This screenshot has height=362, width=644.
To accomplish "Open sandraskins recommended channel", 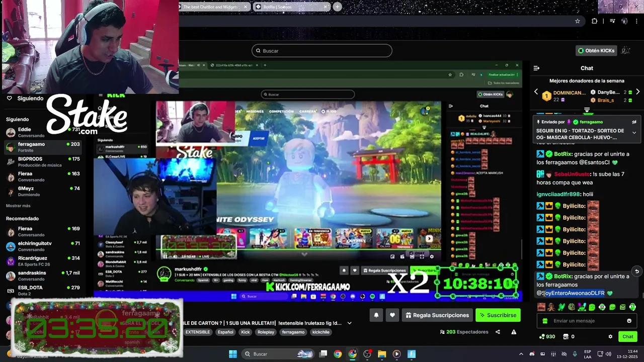I will pyautogui.click(x=43, y=276).
